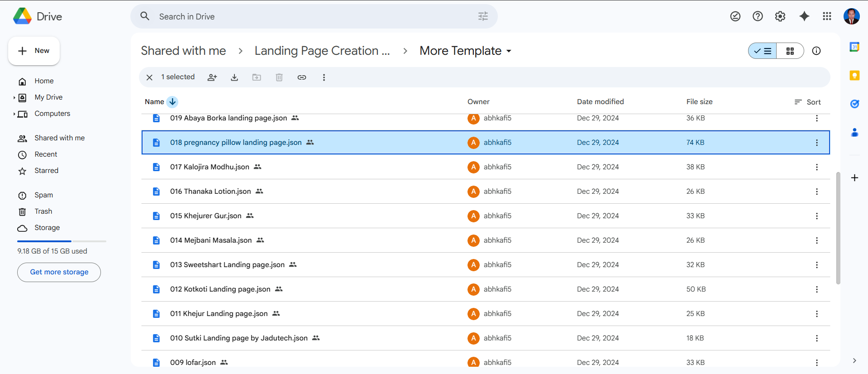868x374 pixels.
Task: Click the New button
Action: 34,51
